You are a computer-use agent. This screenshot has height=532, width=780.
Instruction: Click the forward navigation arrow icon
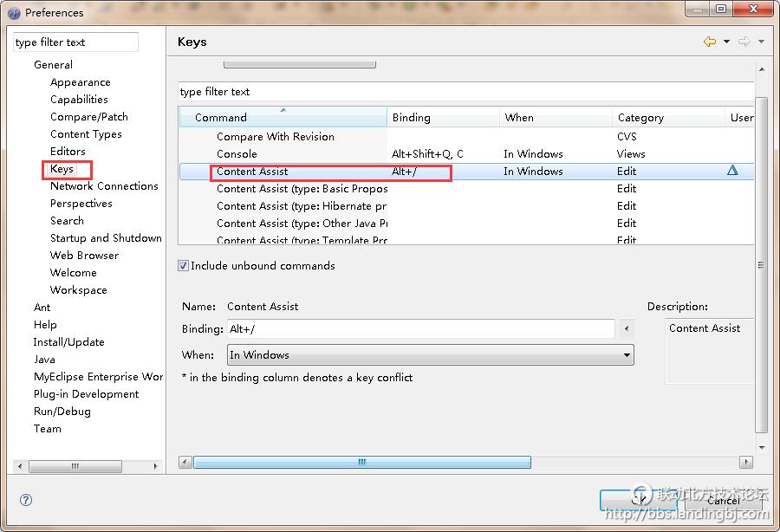pos(744,42)
